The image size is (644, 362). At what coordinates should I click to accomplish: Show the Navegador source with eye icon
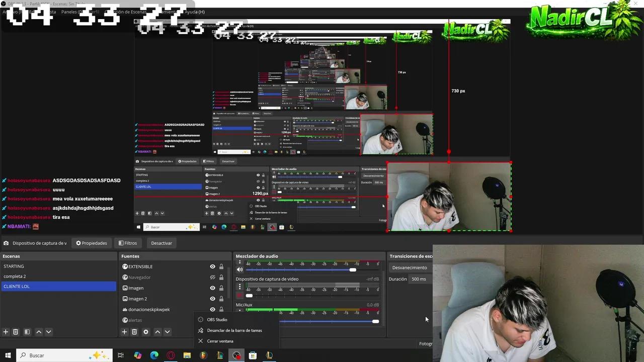(212, 278)
